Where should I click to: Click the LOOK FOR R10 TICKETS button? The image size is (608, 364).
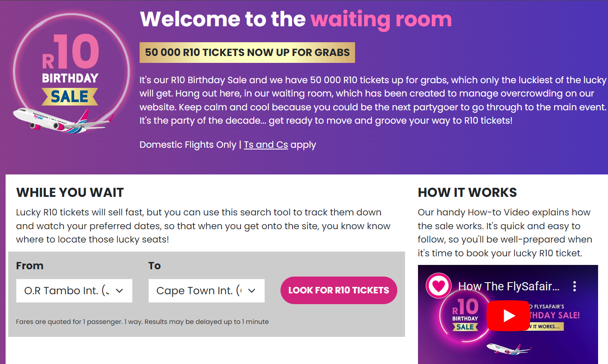tap(339, 290)
